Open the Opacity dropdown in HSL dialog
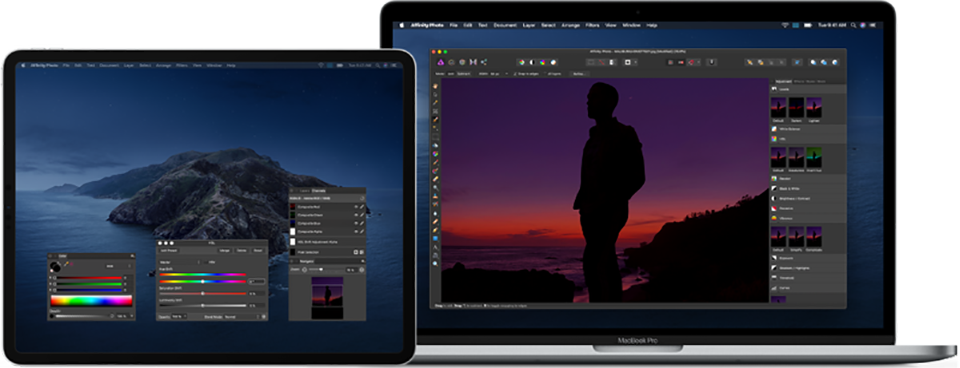 point(179,317)
